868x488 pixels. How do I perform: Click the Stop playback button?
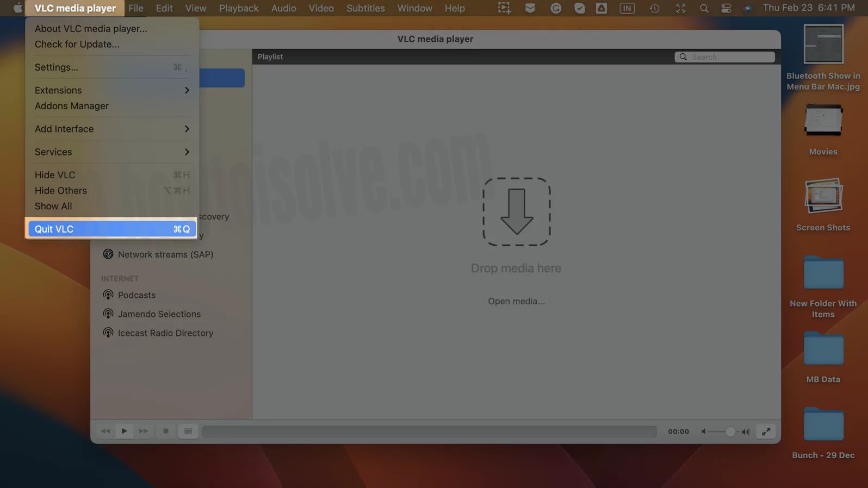(x=166, y=431)
